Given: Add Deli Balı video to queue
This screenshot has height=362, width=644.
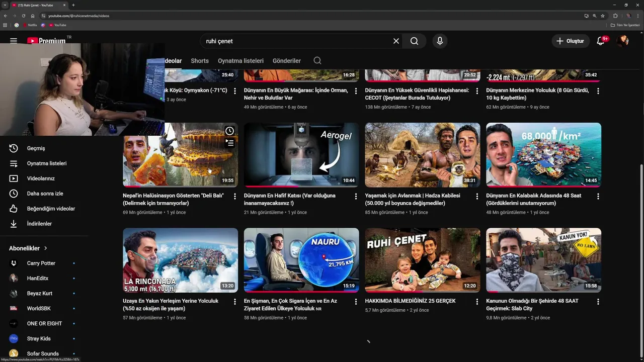Looking at the screenshot, I should (229, 143).
